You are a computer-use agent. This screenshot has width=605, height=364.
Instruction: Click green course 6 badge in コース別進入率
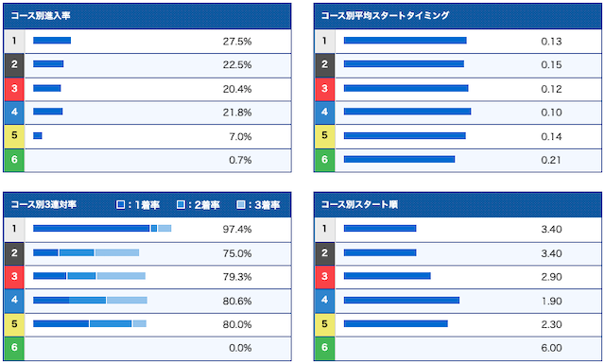14,160
